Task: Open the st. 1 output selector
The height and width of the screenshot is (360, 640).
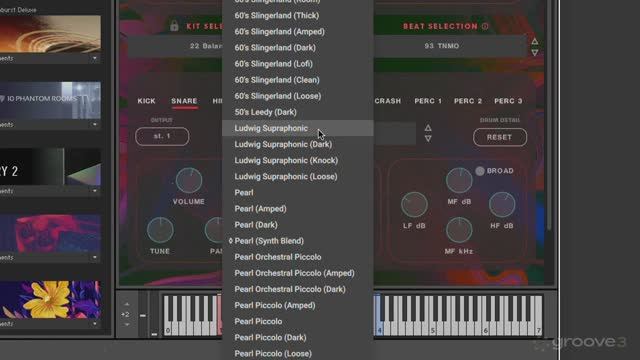Action: (162, 136)
